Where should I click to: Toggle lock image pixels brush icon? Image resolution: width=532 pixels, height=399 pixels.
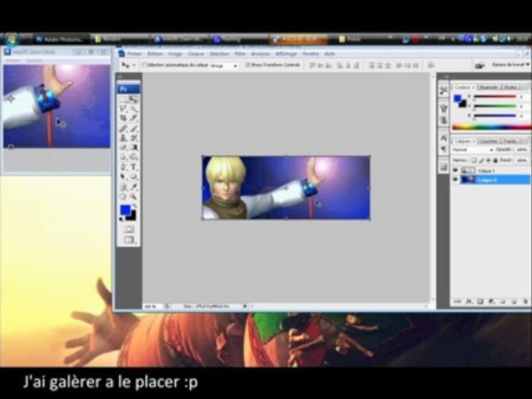[x=481, y=160]
